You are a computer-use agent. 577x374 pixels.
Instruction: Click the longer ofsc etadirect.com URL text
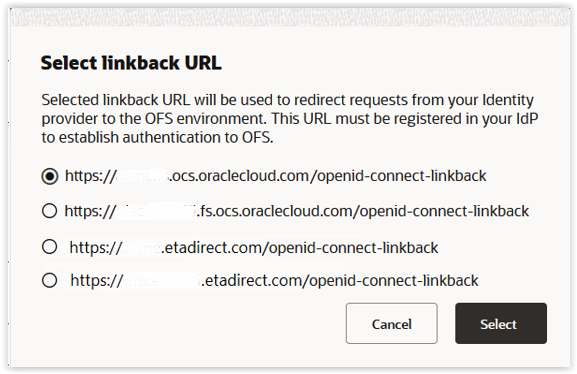[275, 280]
